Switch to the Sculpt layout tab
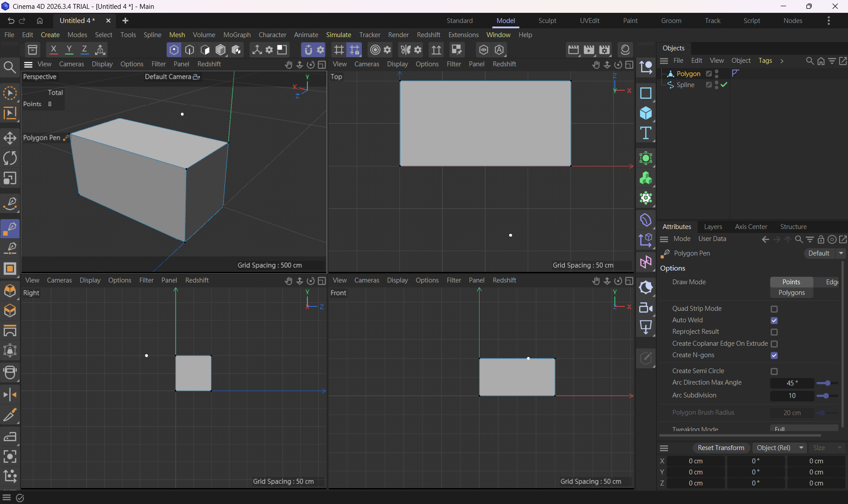 547,21
